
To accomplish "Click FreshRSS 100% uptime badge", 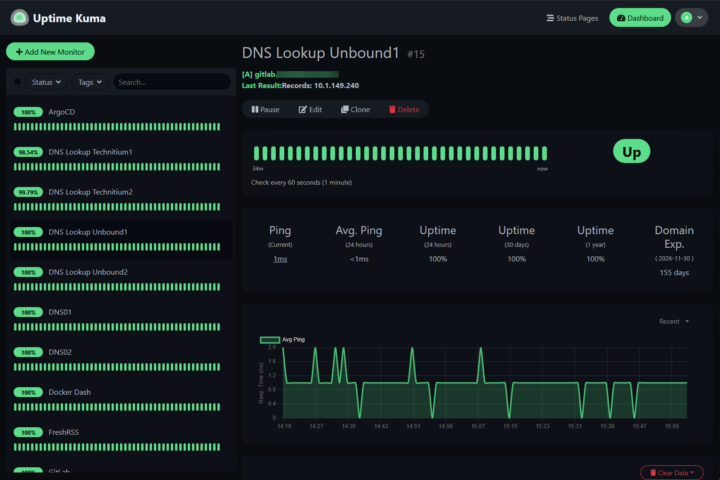I will point(28,432).
